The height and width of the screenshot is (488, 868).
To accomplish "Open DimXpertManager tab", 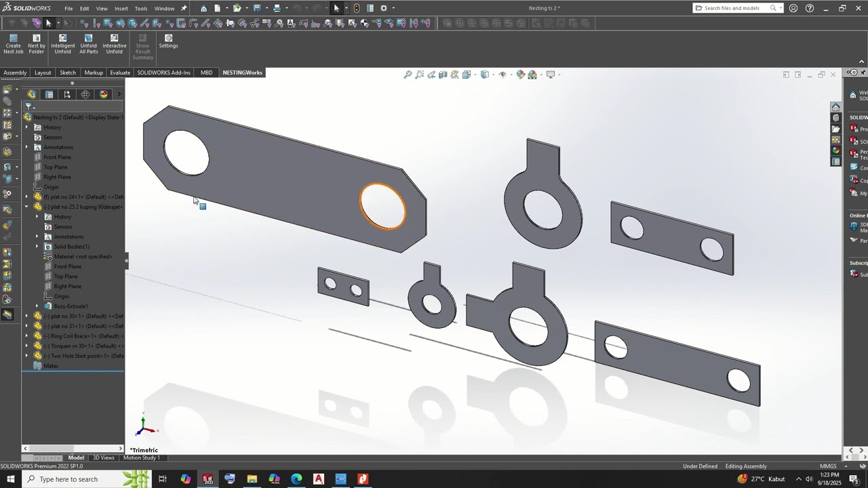I will point(85,94).
